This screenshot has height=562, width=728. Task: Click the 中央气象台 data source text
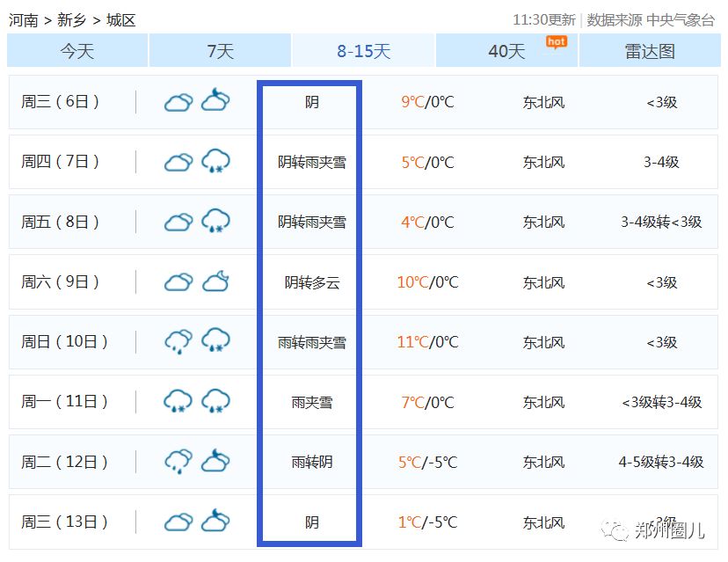(681, 20)
